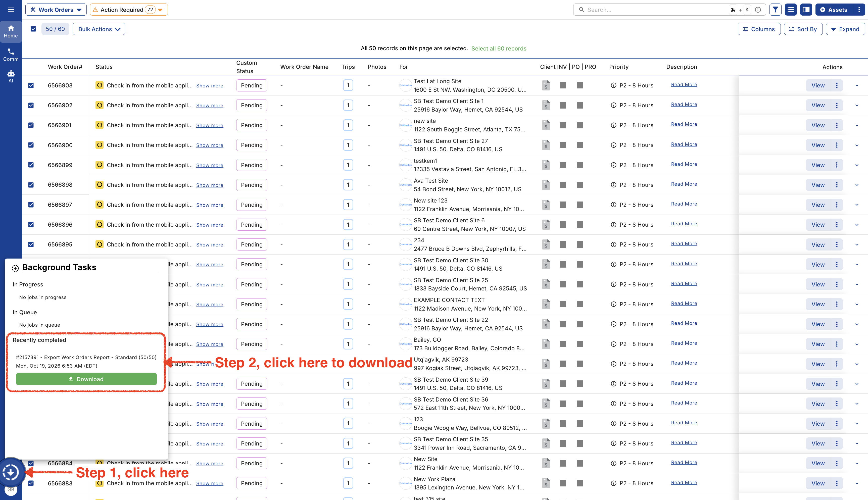The width and height of the screenshot is (868, 500).
Task: Click priority info icon for 6566900
Action: click(614, 145)
